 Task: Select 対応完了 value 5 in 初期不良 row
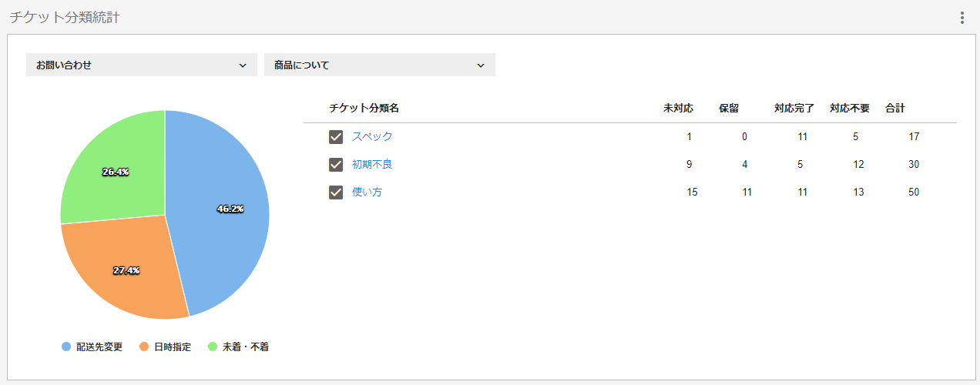[x=800, y=165]
